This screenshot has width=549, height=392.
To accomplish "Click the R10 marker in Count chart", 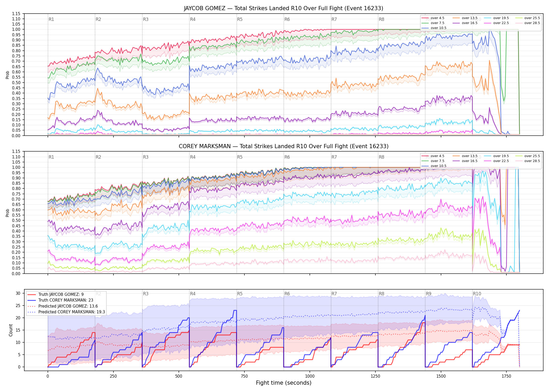I will pyautogui.click(x=477, y=294).
